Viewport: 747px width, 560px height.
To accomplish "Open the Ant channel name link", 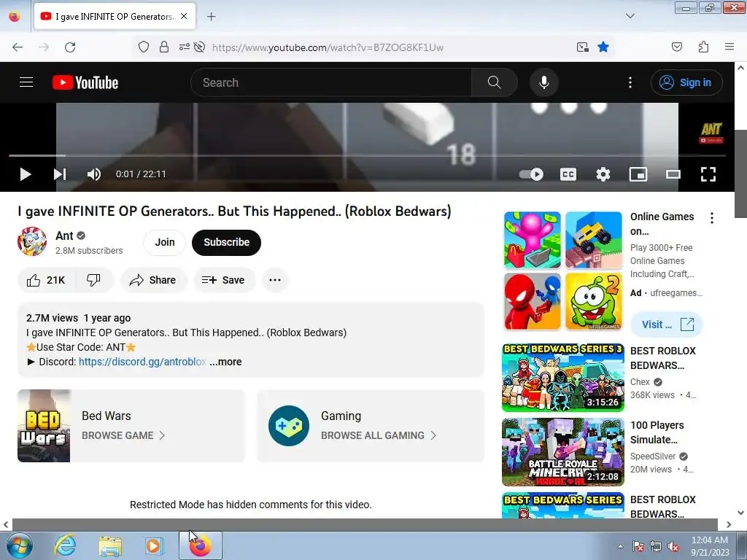I will [64, 236].
